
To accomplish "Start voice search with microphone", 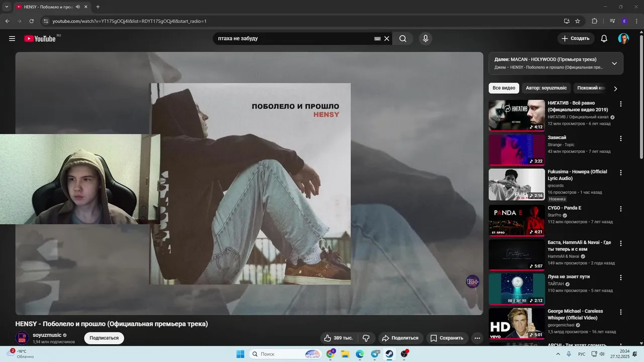I will pos(426,39).
